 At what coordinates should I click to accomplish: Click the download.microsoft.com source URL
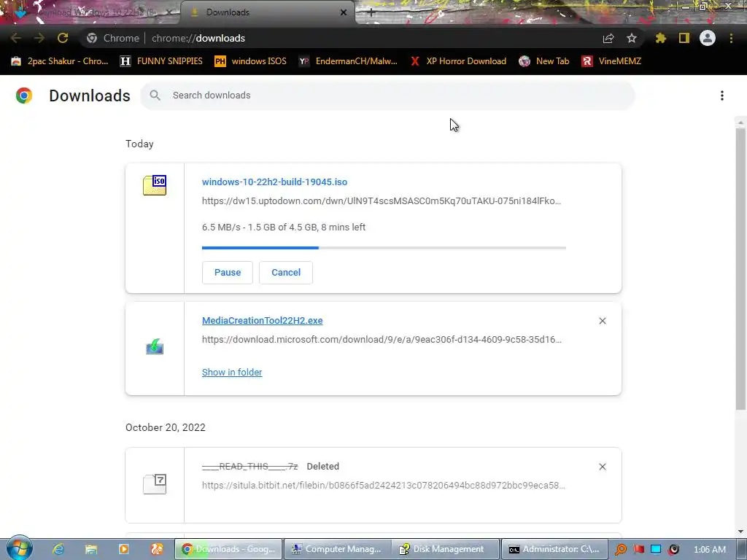(382, 340)
